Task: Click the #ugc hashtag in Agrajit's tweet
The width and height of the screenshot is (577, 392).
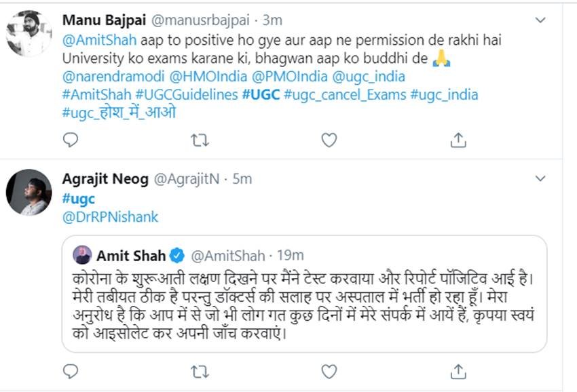Action: click(x=78, y=199)
